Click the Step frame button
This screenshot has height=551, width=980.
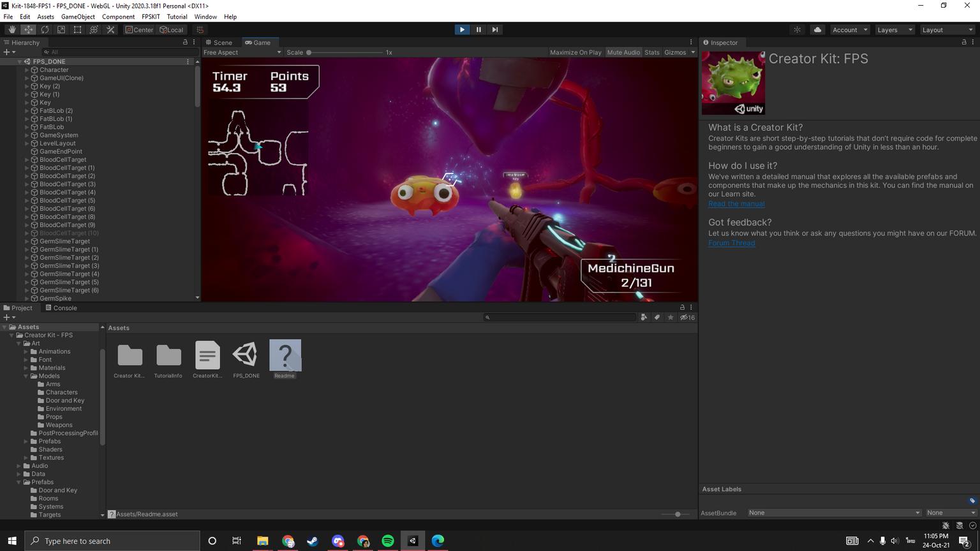495,30
